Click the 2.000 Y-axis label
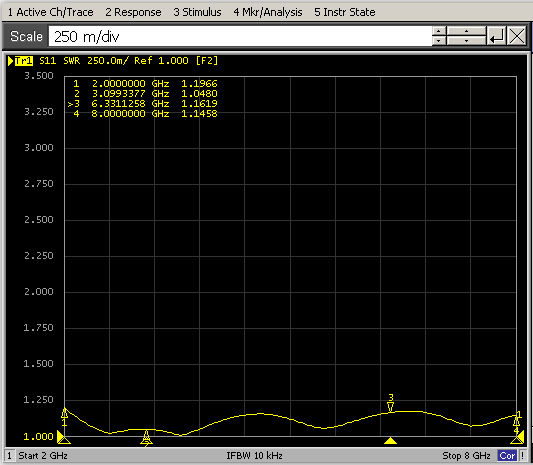 39,292
